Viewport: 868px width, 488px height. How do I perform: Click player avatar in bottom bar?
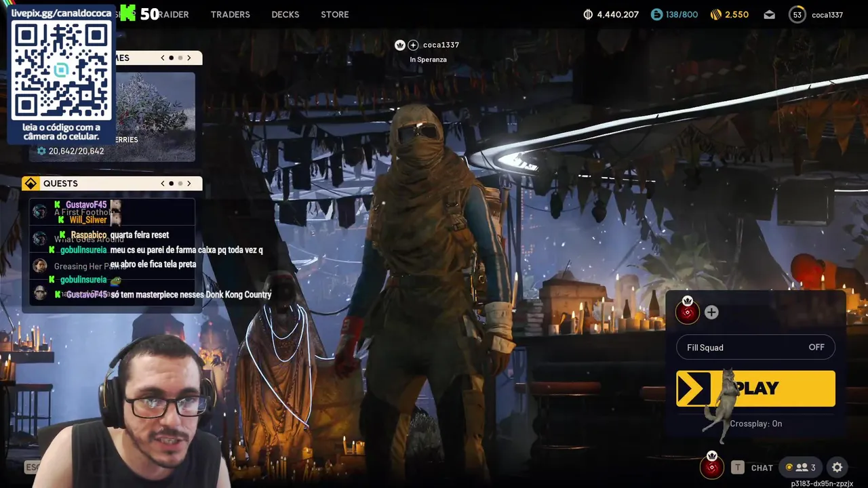[711, 466]
